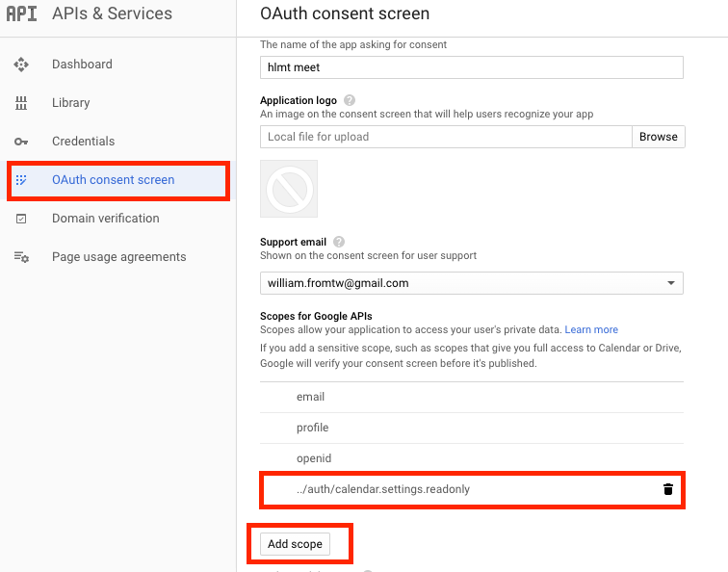
Task: Click the Credentials key icon
Action: [21, 142]
